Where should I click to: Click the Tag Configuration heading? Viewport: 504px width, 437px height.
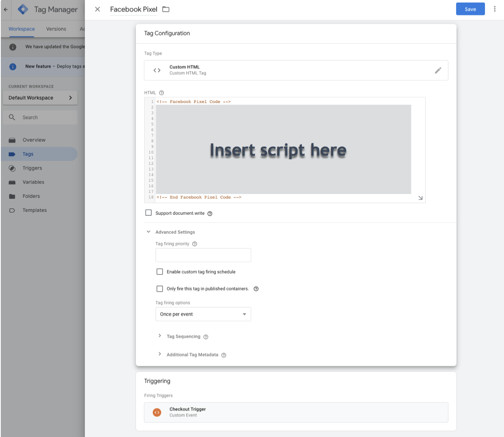click(x=167, y=33)
